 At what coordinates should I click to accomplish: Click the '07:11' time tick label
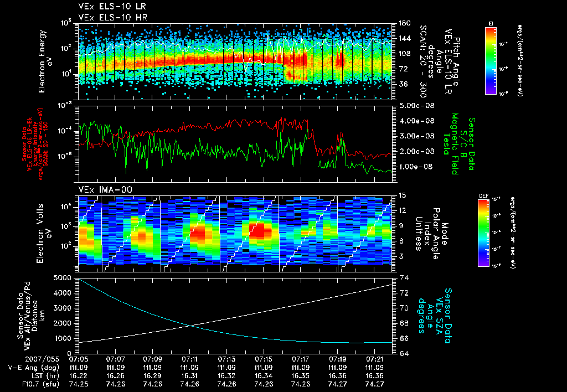[x=189, y=359]
